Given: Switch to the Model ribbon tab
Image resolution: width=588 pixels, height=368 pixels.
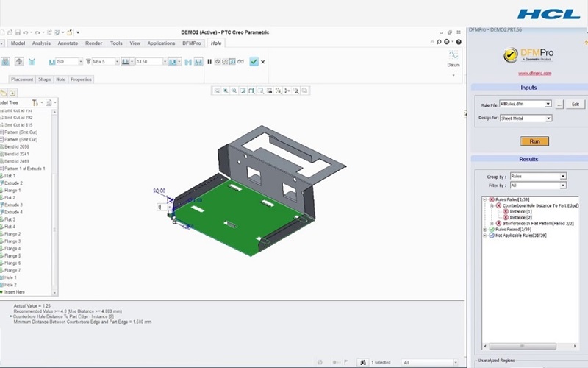Looking at the screenshot, I should point(18,43).
